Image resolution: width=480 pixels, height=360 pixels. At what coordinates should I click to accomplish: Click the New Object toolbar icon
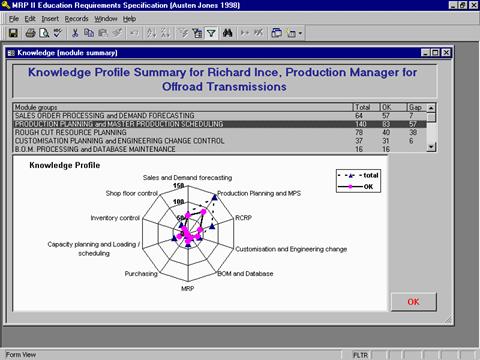click(x=291, y=33)
